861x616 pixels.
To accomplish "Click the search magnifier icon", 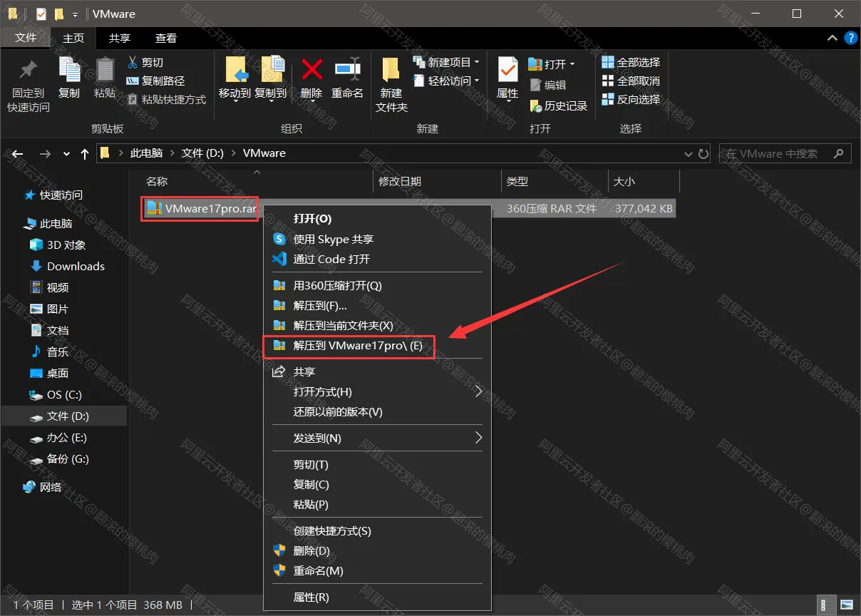I will (838, 153).
